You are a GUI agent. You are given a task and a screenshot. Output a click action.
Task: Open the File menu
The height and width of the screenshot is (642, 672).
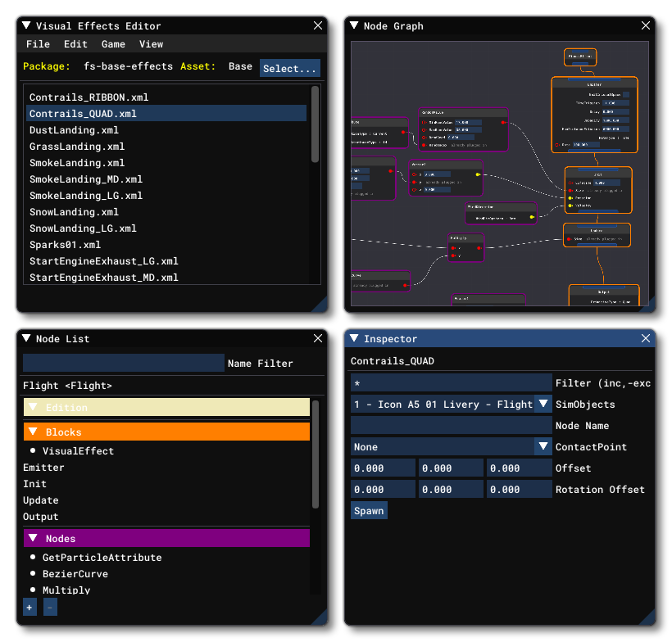[x=38, y=44]
